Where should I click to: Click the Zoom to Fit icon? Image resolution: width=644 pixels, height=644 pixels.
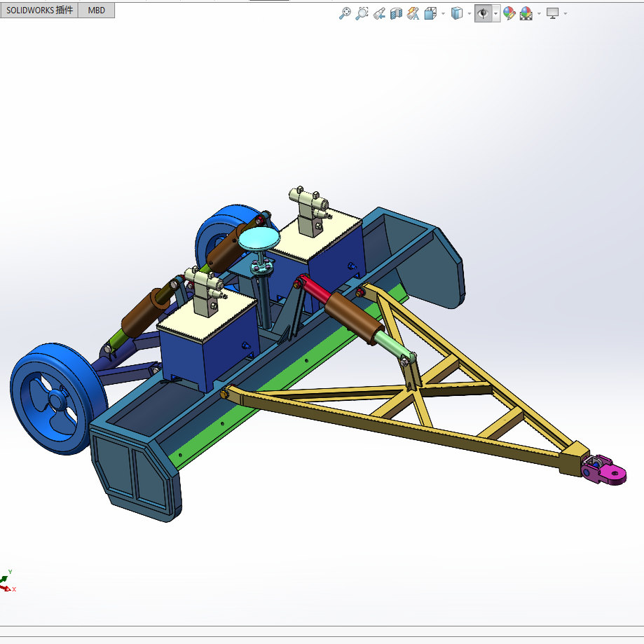(345, 13)
